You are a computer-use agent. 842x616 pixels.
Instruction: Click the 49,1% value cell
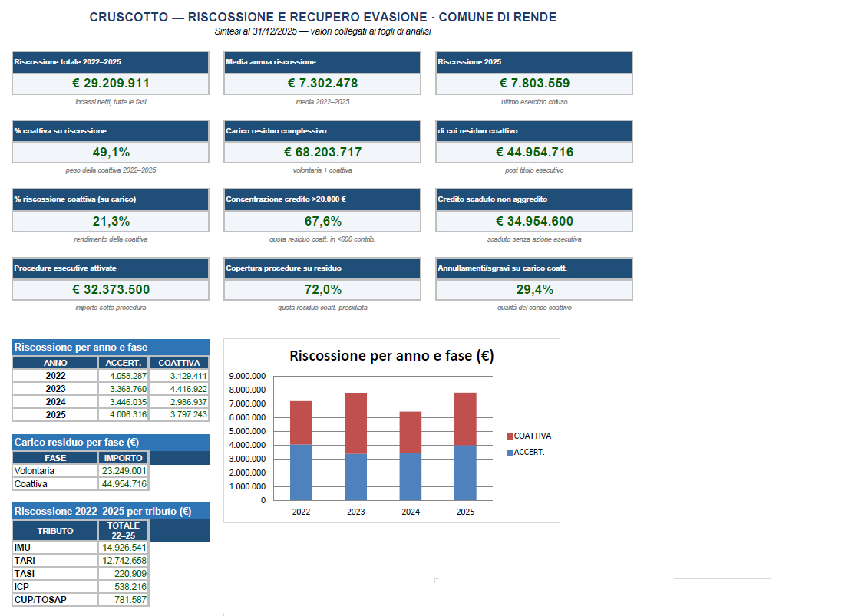111,152
